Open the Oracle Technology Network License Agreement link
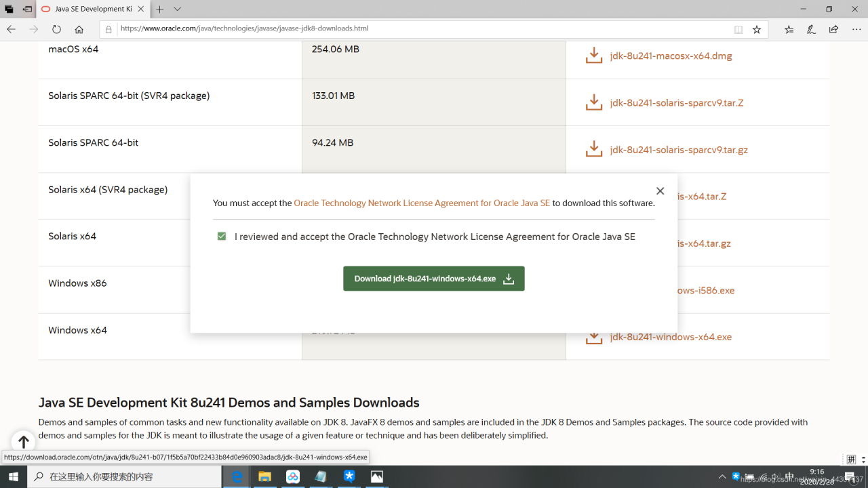 coord(422,203)
